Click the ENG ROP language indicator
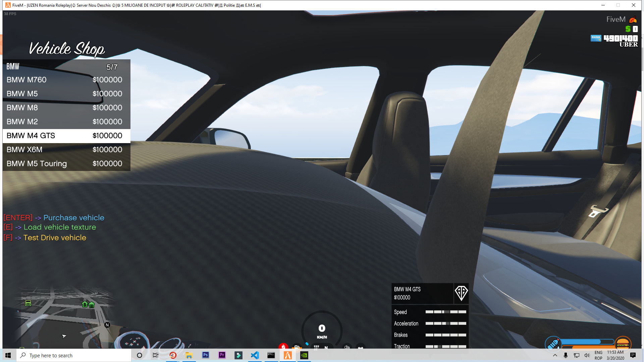Viewport: 644px width, 362px height. [598, 355]
